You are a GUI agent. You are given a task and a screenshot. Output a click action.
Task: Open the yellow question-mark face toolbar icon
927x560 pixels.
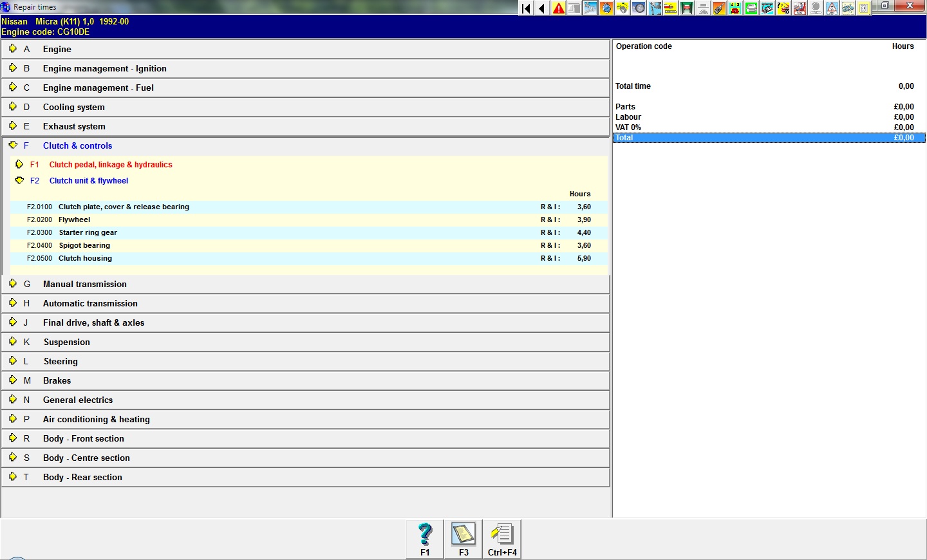pyautogui.click(x=783, y=8)
